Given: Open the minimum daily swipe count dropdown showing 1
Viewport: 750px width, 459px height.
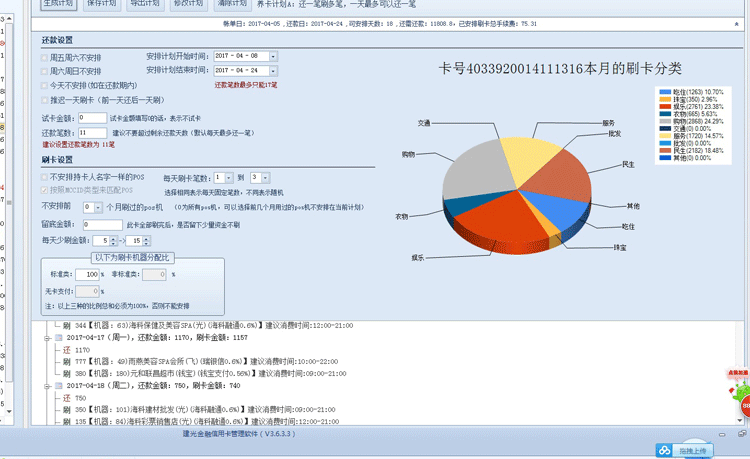Looking at the screenshot, I should click(x=229, y=178).
